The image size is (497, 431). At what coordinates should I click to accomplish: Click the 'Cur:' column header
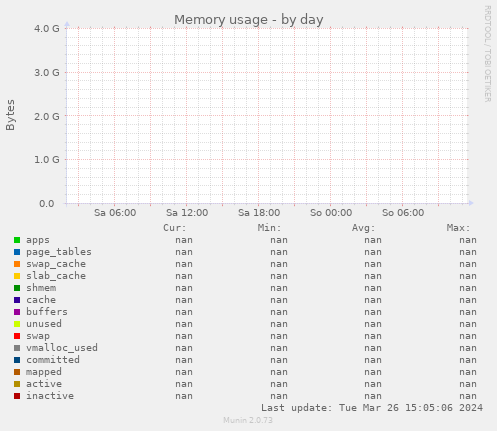point(175,228)
